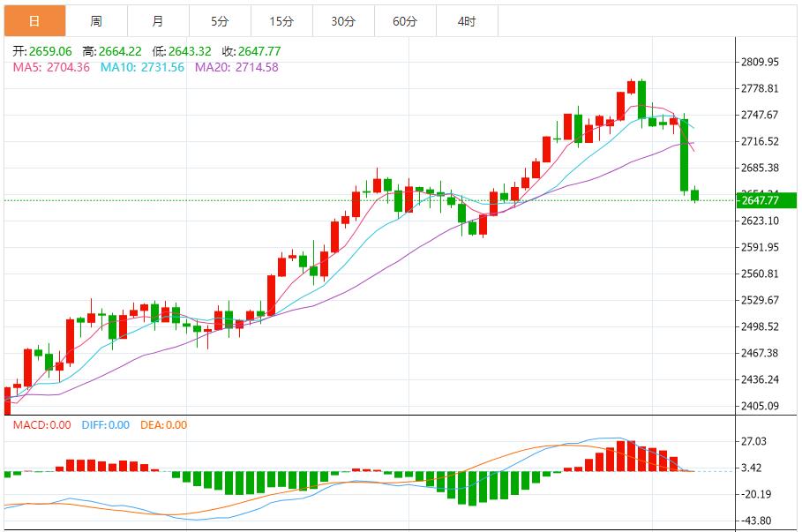802x532 pixels.
Task: Switch to the 月 monthly tab
Action: pos(158,21)
